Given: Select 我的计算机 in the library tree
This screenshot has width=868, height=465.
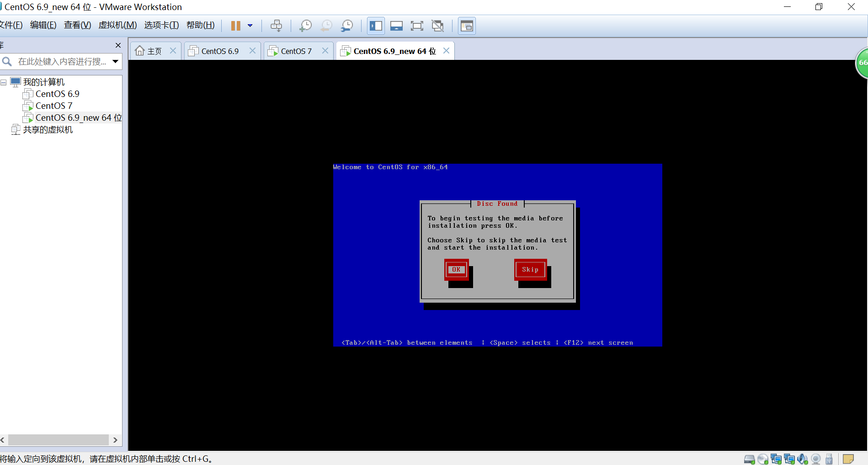Looking at the screenshot, I should pos(44,82).
